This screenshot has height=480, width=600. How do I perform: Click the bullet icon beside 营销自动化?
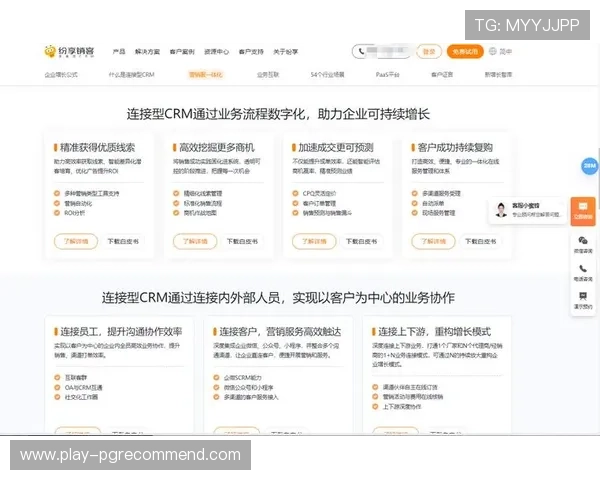click(57, 203)
